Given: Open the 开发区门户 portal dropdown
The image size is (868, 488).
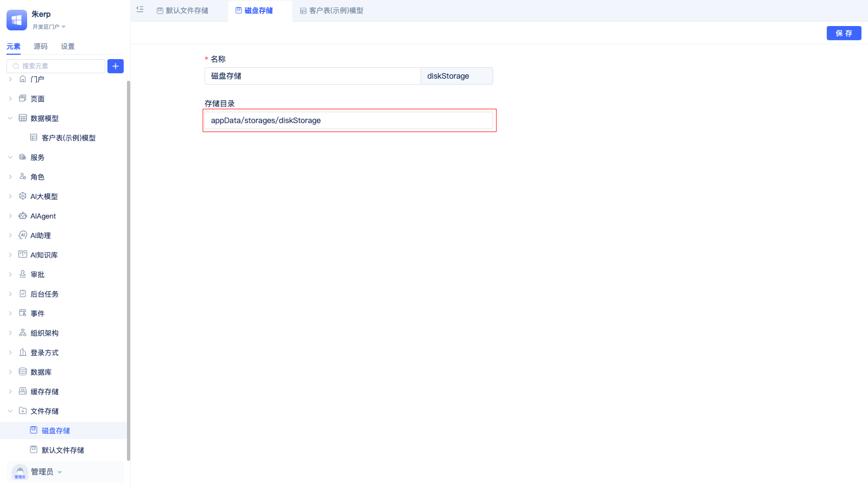Looking at the screenshot, I should (x=49, y=27).
